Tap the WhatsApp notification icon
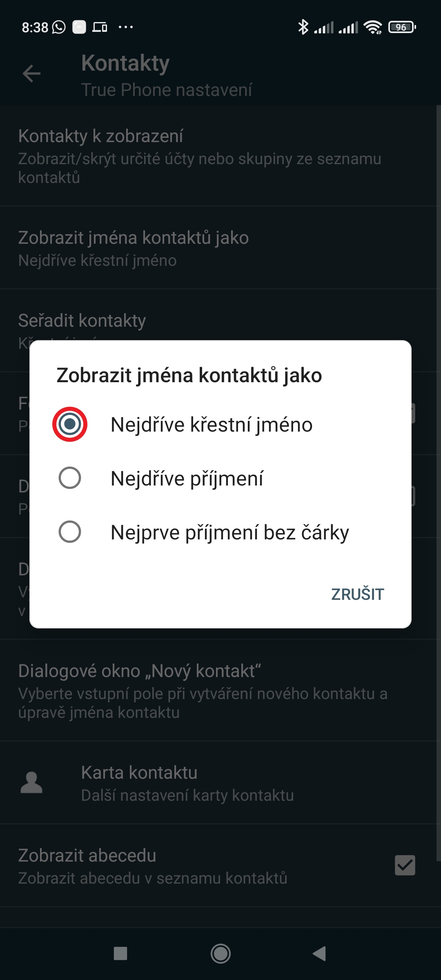The image size is (441, 980). tap(59, 27)
